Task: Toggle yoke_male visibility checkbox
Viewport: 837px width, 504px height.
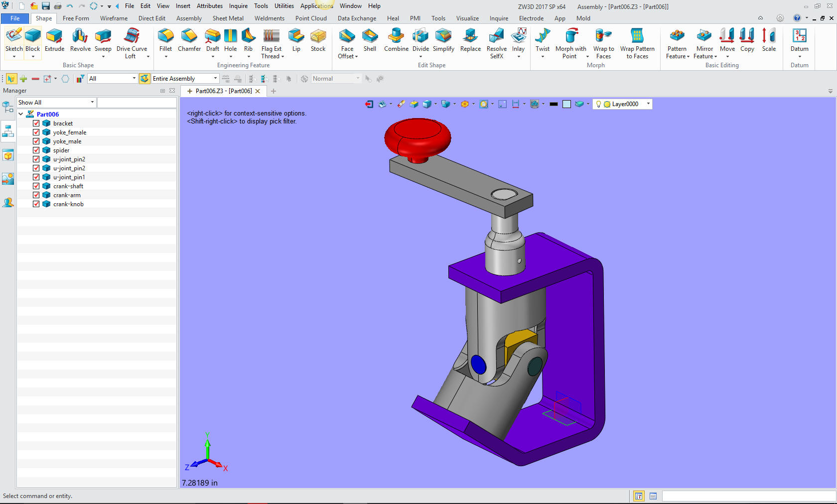Action: pyautogui.click(x=36, y=141)
